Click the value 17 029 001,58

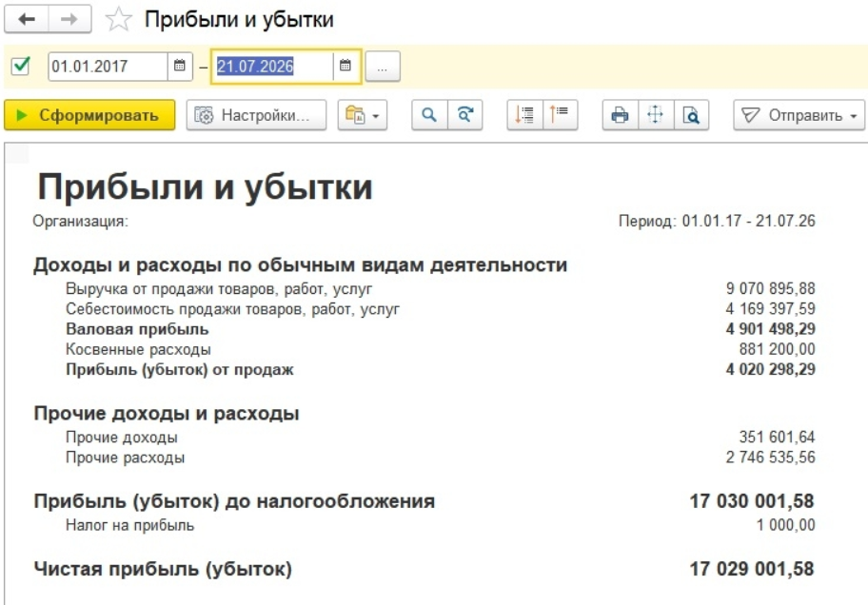(x=752, y=569)
